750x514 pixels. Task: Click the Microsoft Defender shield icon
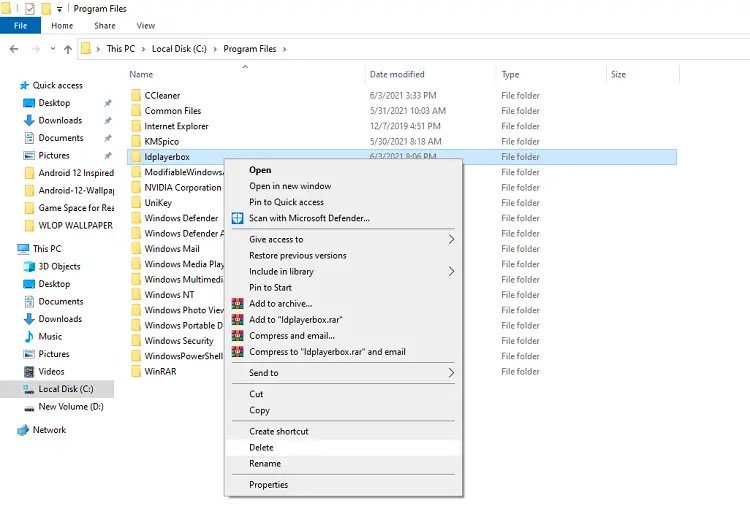click(238, 218)
